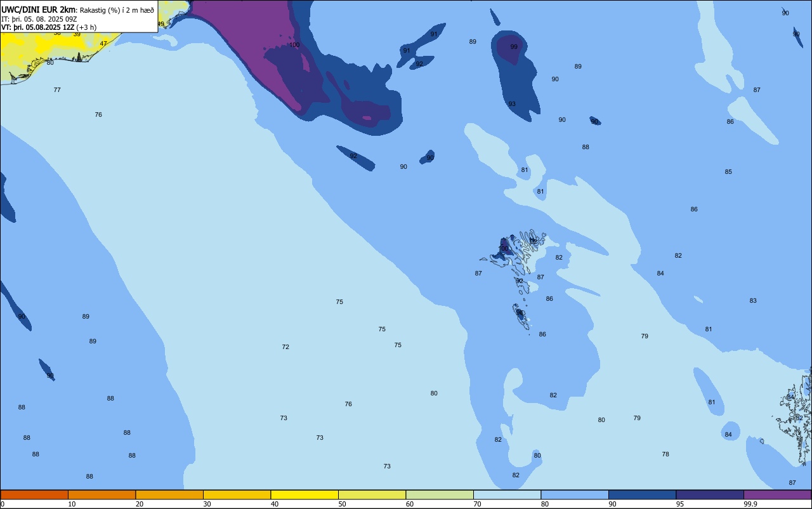This screenshot has width=812, height=509.
Task: Click legend tick label '10'
Action: click(x=72, y=504)
